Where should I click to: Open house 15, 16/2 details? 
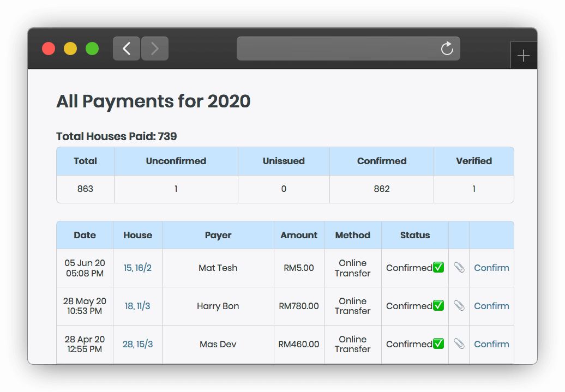(x=137, y=268)
